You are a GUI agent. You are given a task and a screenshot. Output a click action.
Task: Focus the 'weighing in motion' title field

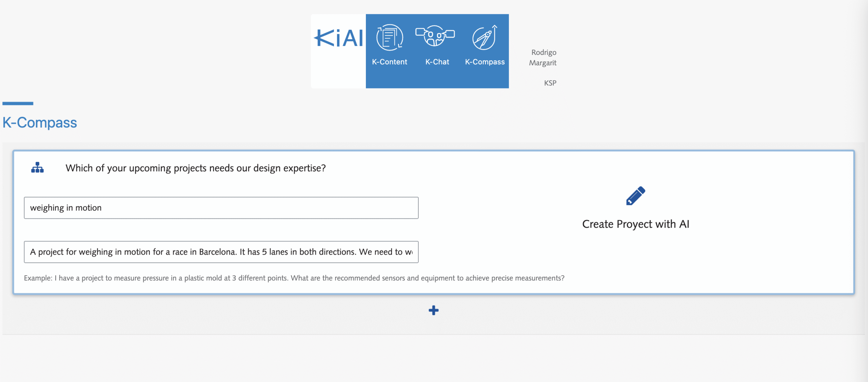click(x=221, y=208)
